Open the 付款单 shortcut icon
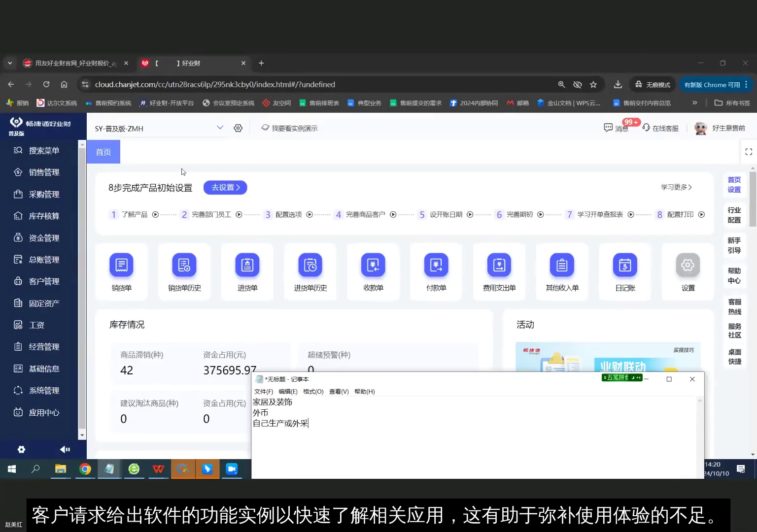757x532 pixels. pos(436,266)
